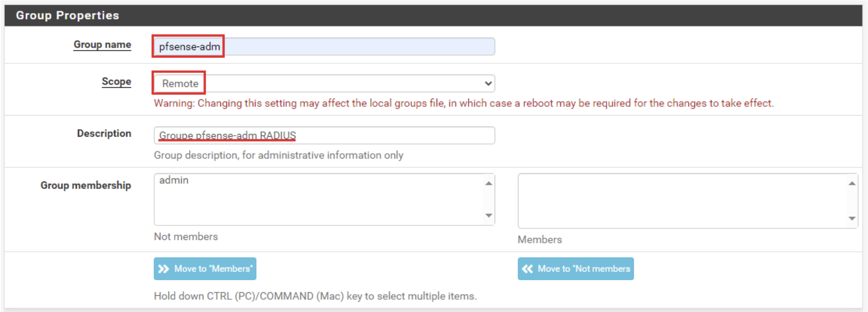Click the Description input field
Viewport: 868px width, 312px height.
pos(324,135)
